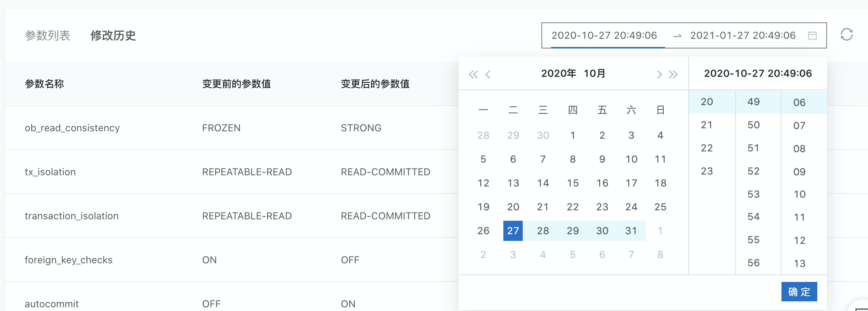Screen dimensions: 868x311
Task: Open the 2020年 year selector
Action: coord(559,73)
